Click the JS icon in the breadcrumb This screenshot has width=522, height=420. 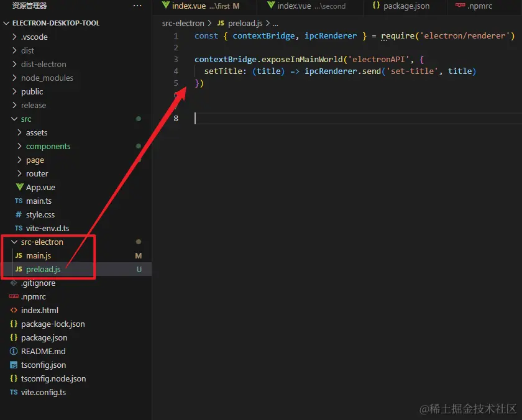pos(221,23)
